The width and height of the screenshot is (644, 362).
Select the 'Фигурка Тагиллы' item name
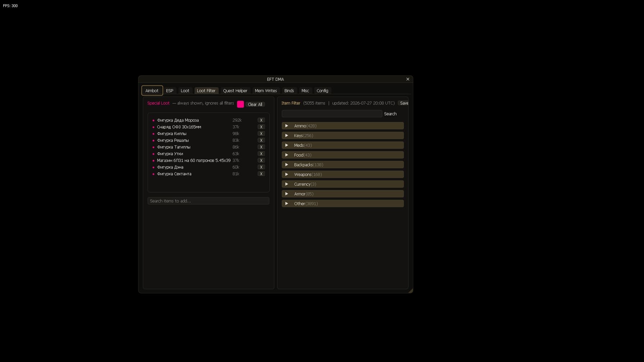point(174,147)
